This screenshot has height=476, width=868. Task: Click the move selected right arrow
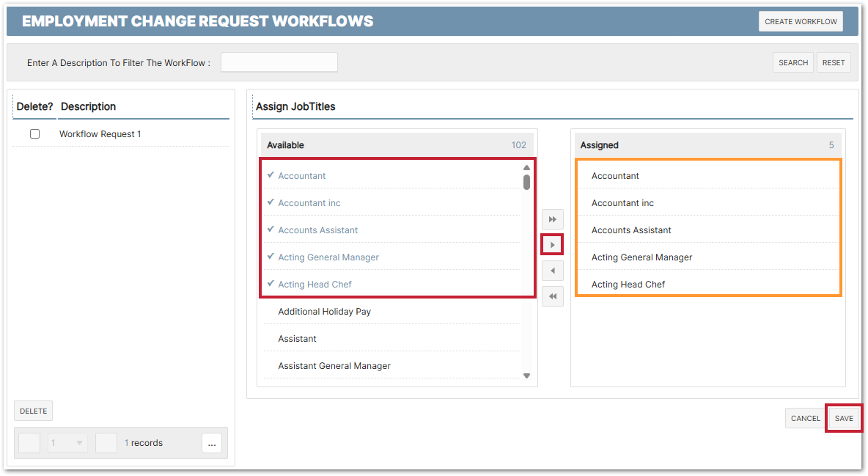[552, 244]
